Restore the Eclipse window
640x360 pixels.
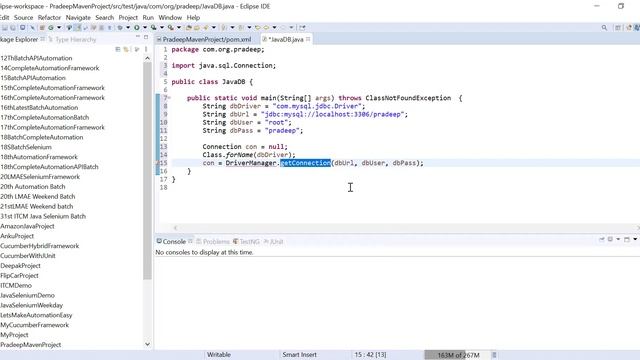coord(621,6)
